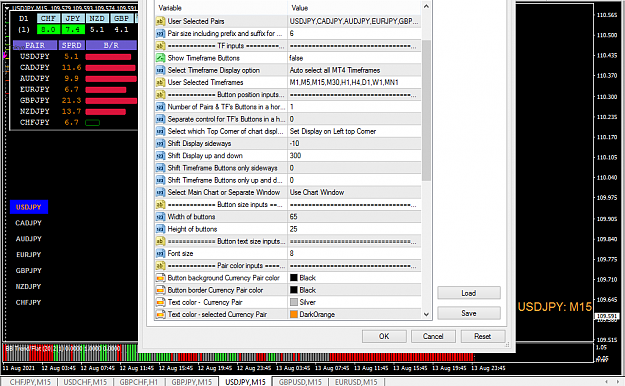Click the icon beside Button size inputs separator

point(160,205)
